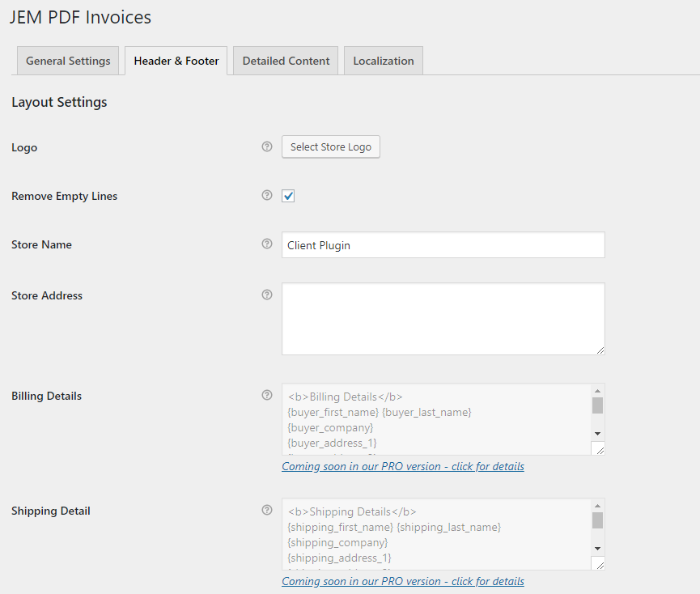Click the {shipping_address_1} placeholder line
The width and height of the screenshot is (700, 594).
click(339, 558)
